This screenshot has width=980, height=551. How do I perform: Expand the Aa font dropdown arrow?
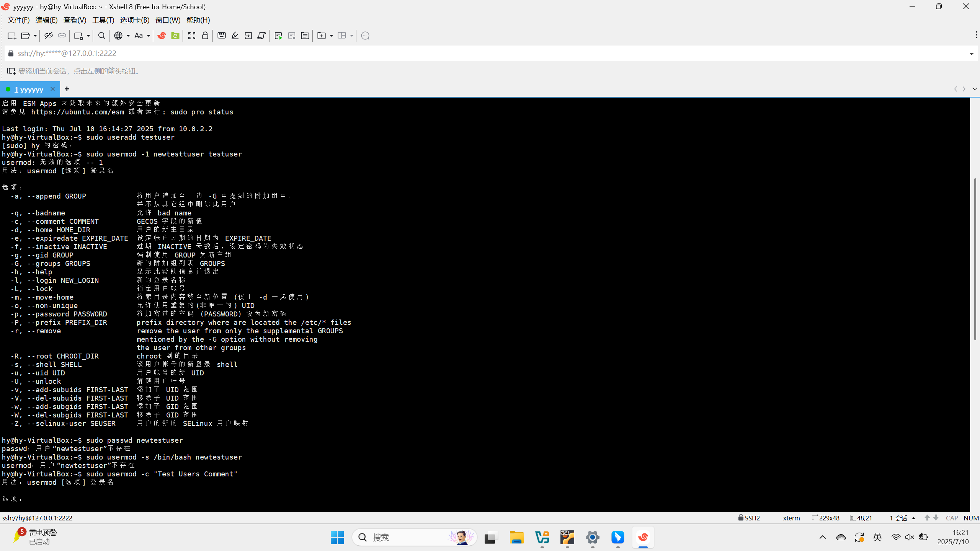click(149, 36)
